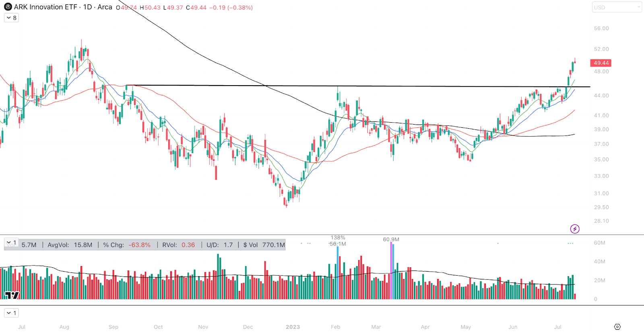Click the $ Vol 770.1M value
Viewport: 644px width, 332px height.
point(264,245)
